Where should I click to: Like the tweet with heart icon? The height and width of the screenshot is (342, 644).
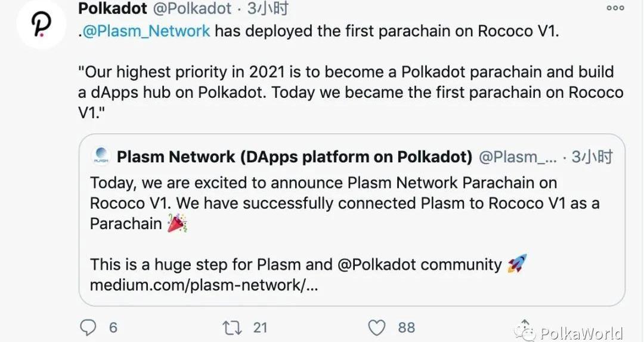(x=377, y=328)
